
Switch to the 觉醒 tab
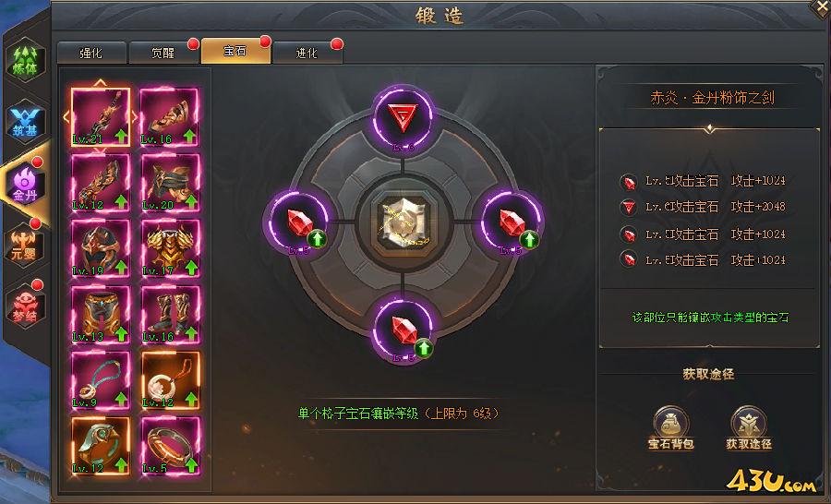(163, 53)
